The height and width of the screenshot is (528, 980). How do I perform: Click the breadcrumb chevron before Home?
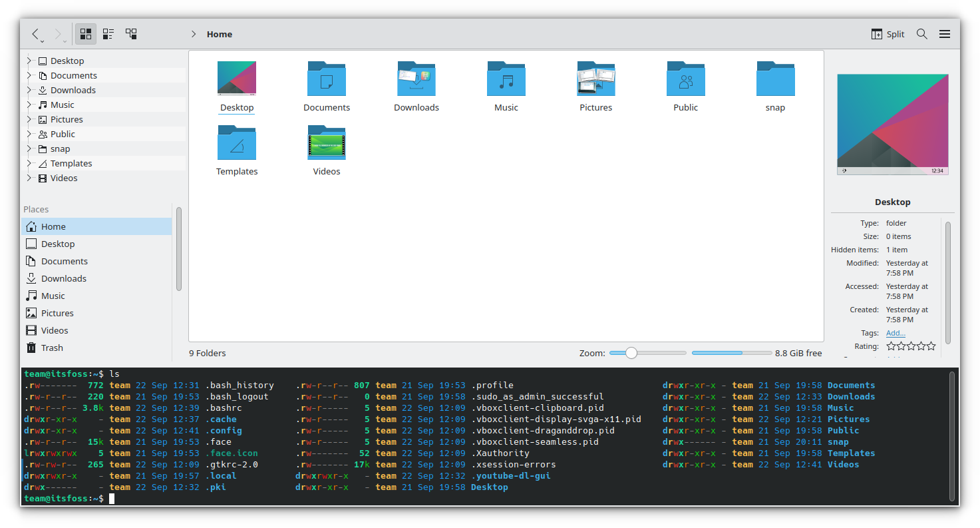pyautogui.click(x=193, y=33)
